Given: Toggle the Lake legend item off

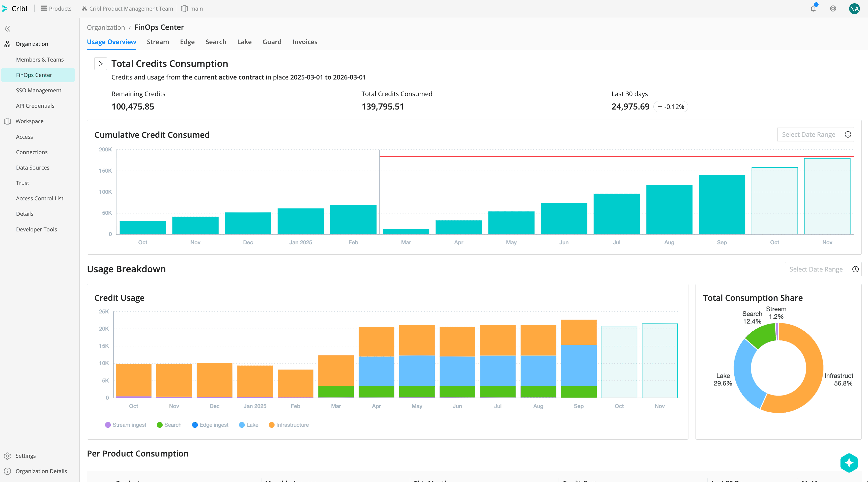Looking at the screenshot, I should tap(249, 425).
